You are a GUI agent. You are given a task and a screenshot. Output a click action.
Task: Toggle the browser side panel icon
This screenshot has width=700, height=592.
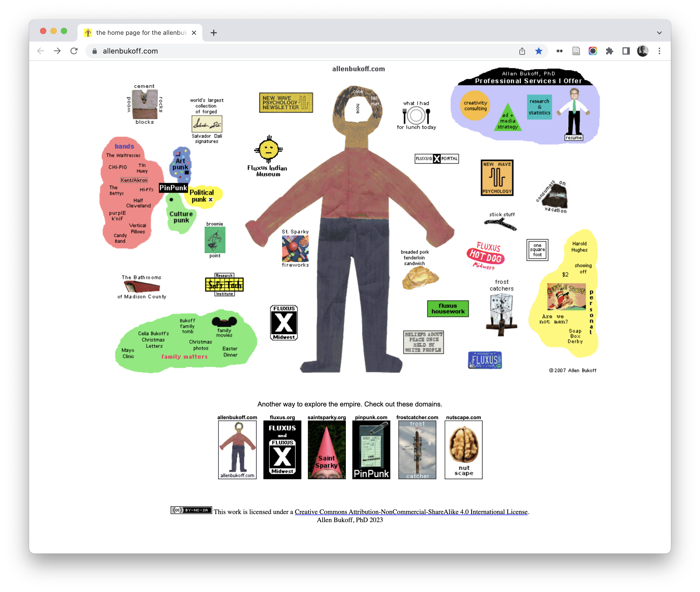626,51
